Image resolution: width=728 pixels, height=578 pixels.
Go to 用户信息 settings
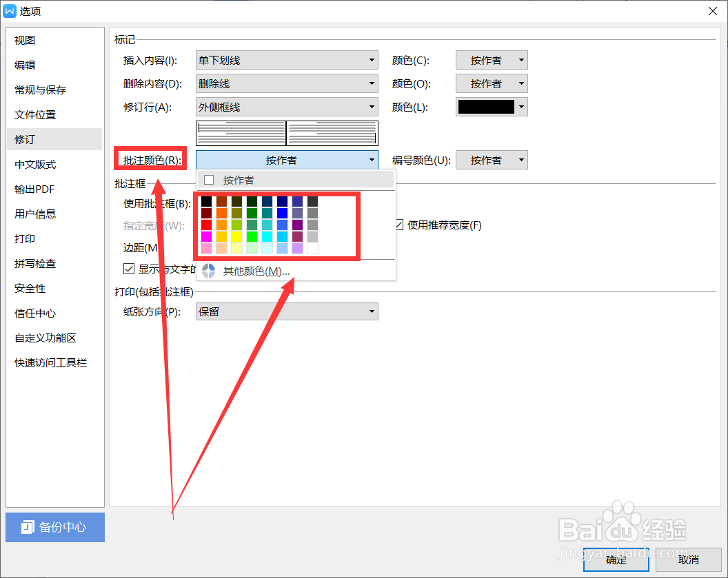[54, 214]
